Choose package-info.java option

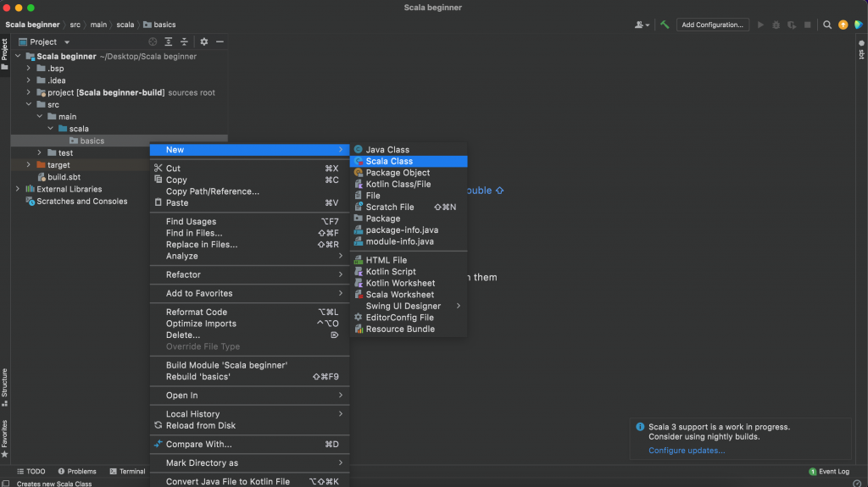tap(409, 230)
